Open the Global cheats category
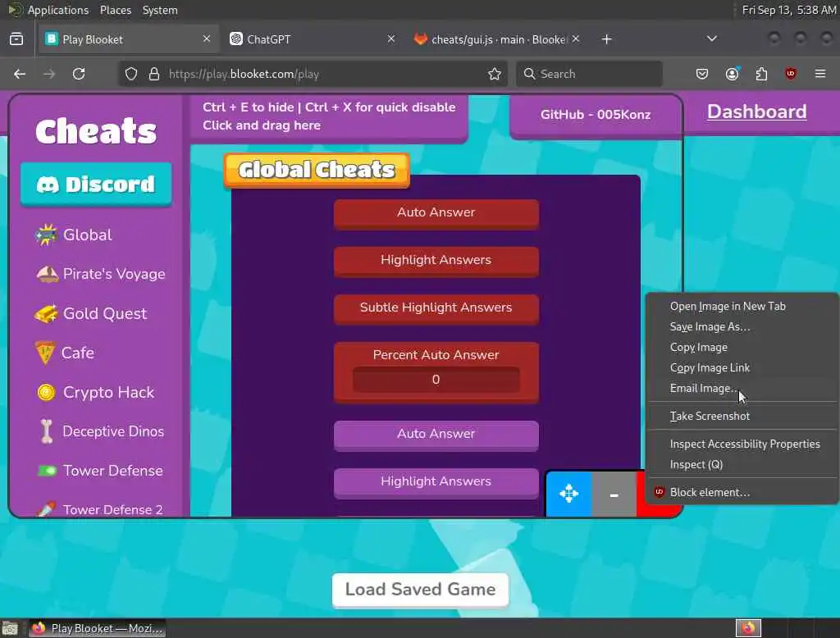This screenshot has width=840, height=638. [73, 235]
